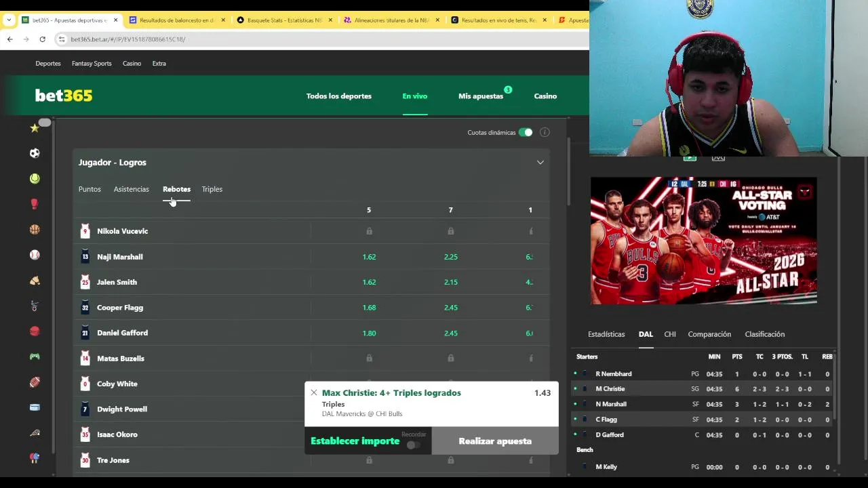The image size is (868, 488).
Task: Select the horse racing sport icon
Action: 35,280
